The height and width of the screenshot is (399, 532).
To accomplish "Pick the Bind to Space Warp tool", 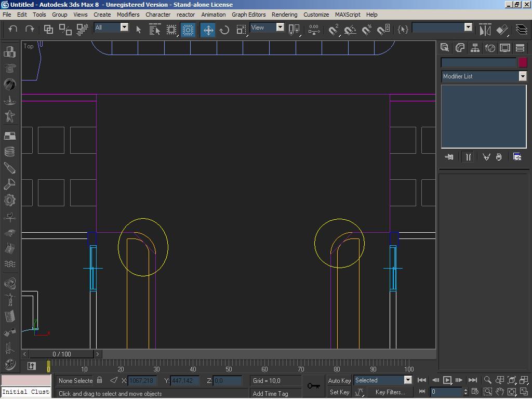I will (82, 30).
